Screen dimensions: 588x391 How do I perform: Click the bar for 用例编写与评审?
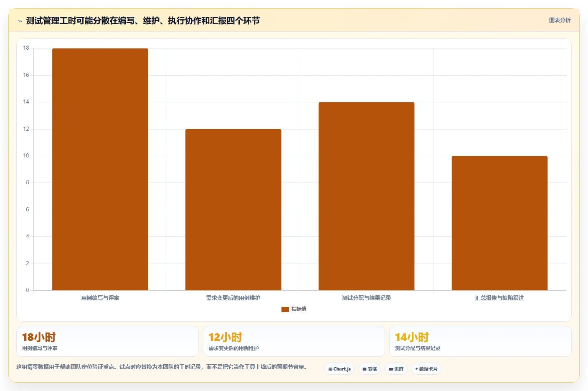(100, 169)
